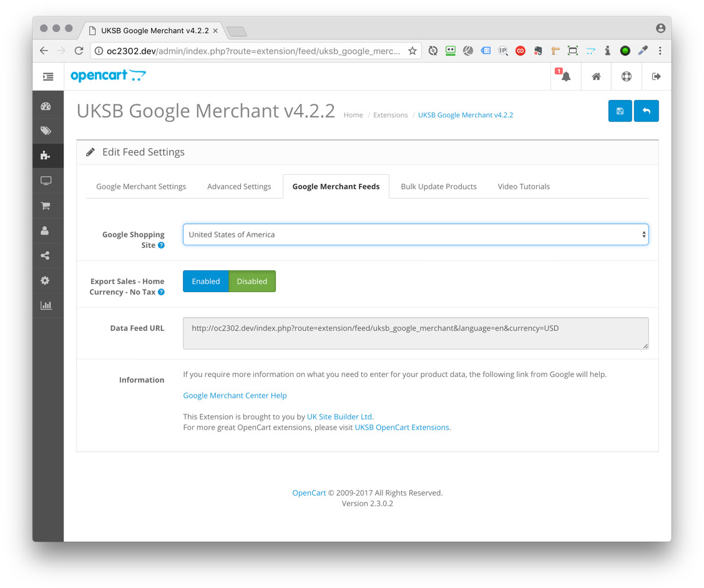704x588 pixels.
Task: Close the UKSB Google Merchant browser tab
Action: [215, 31]
